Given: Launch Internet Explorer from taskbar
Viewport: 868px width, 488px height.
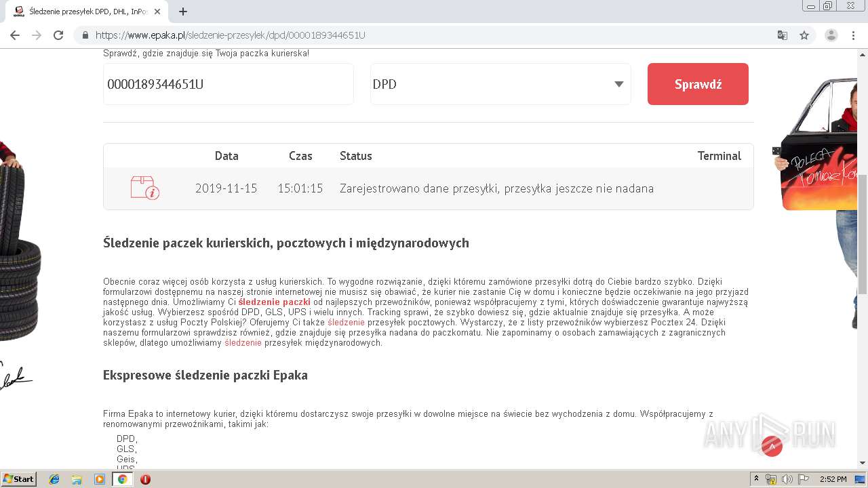Looking at the screenshot, I should [x=54, y=479].
